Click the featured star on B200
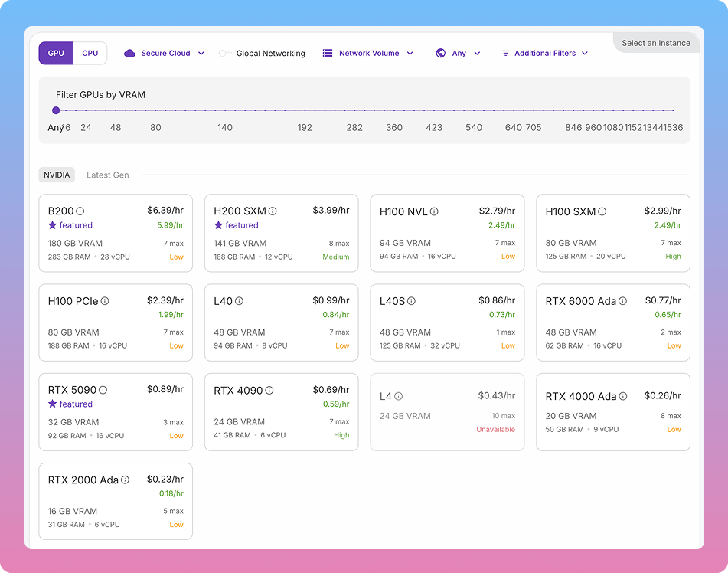728x573 pixels. point(53,225)
